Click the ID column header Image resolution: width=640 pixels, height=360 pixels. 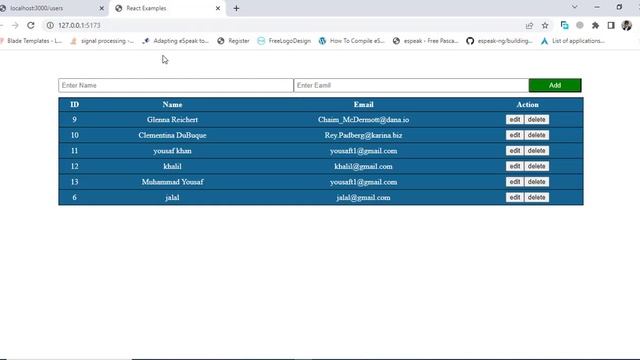coord(74,104)
